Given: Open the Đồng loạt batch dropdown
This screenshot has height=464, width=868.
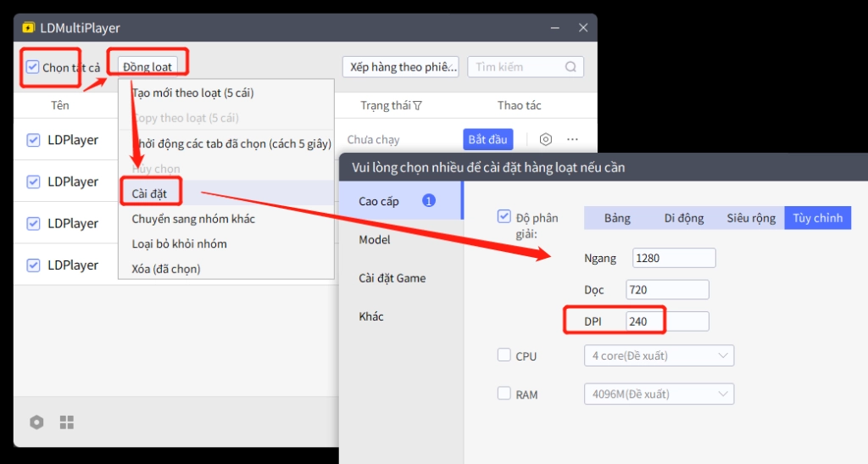Looking at the screenshot, I should pos(147,66).
